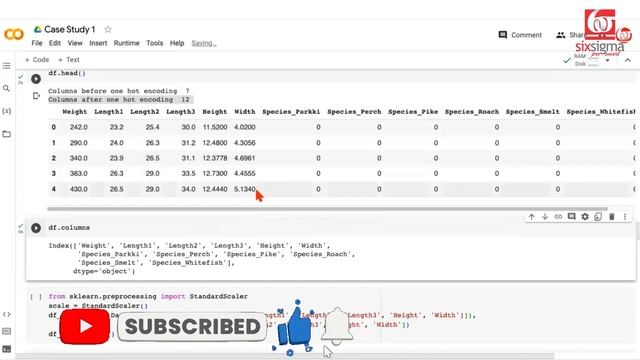Screen dimensions: 640x360
Task: Add a new Text cell
Action: pyautogui.click(x=69, y=60)
